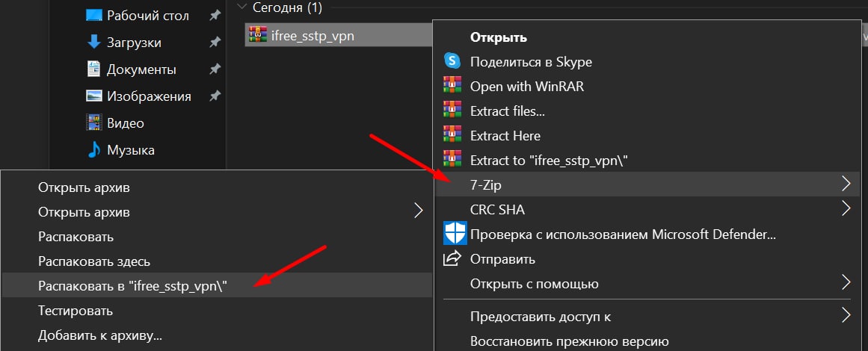Expand the Открыть с помощью submenu arrow

tap(846, 283)
